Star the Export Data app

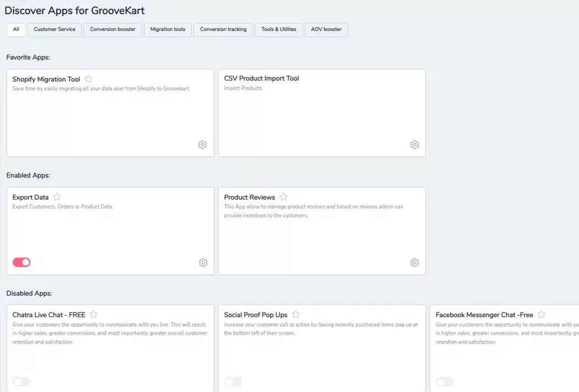(x=57, y=197)
